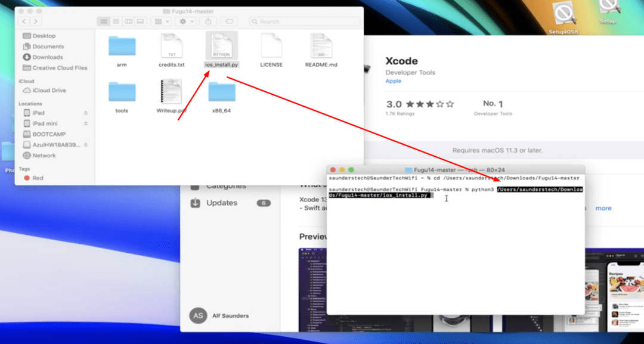Click the Finder search field
This screenshot has height=344, width=644.
(x=305, y=21)
